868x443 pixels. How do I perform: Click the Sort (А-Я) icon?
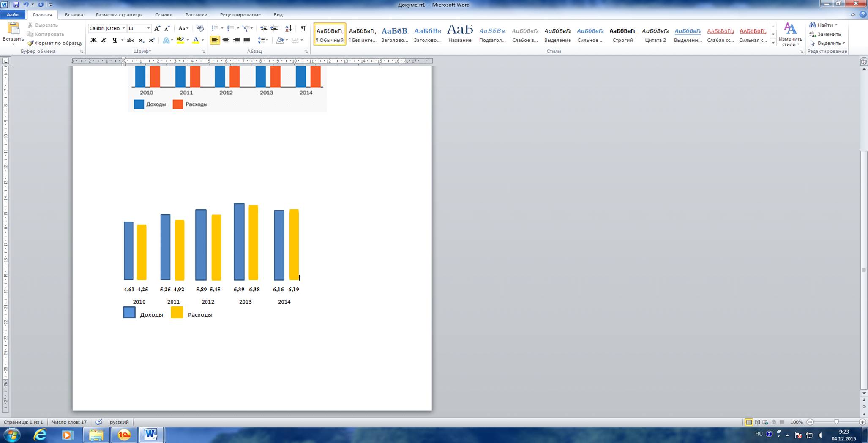288,28
